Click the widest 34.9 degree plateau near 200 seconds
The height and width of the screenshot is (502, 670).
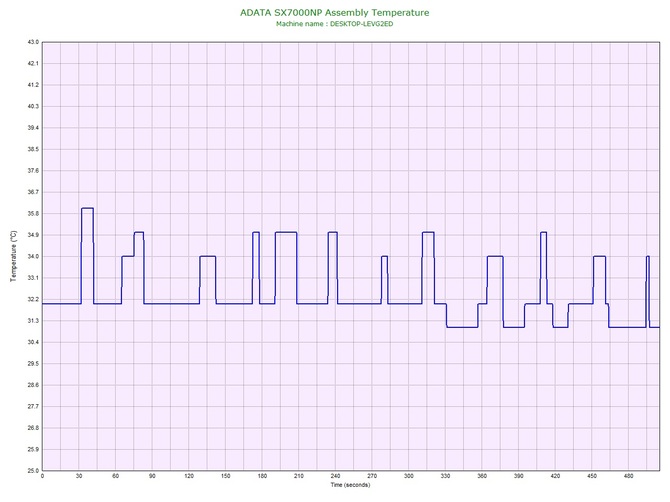[x=286, y=232]
